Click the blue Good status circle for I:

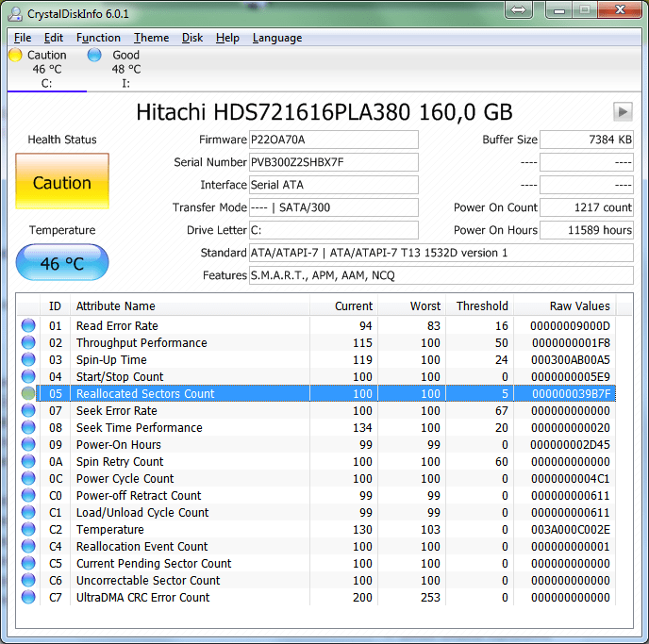94,55
